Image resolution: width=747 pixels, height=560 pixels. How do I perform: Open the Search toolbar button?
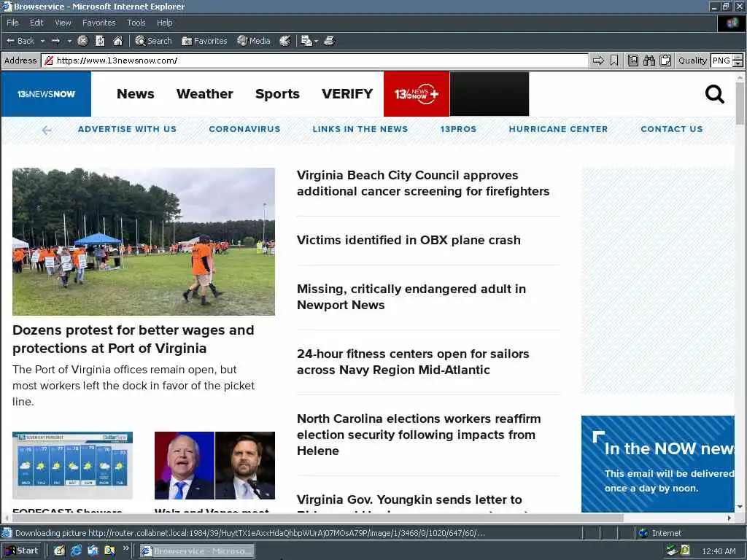153,41
